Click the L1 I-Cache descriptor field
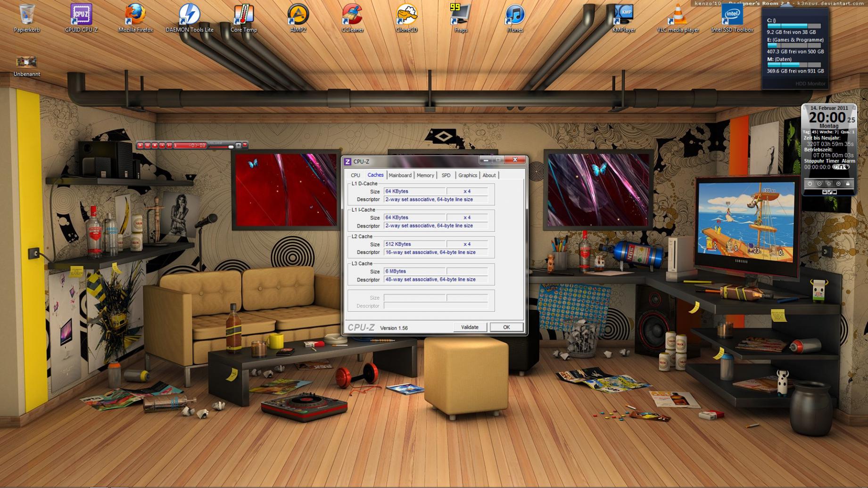This screenshot has width=868, height=488. [x=436, y=226]
